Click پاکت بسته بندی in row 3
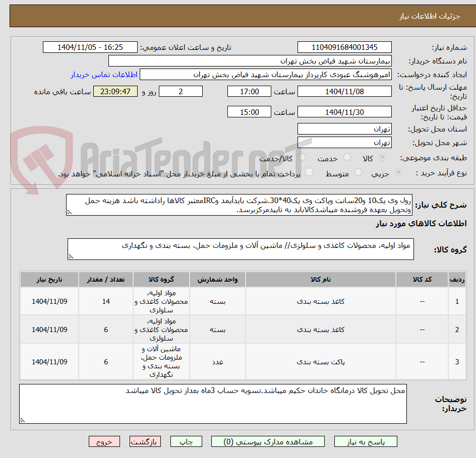This screenshot has height=458, width=476. [x=321, y=362]
